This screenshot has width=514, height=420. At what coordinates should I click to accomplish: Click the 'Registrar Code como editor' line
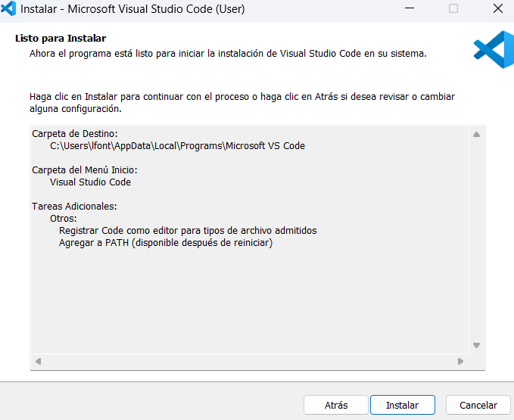tap(187, 231)
